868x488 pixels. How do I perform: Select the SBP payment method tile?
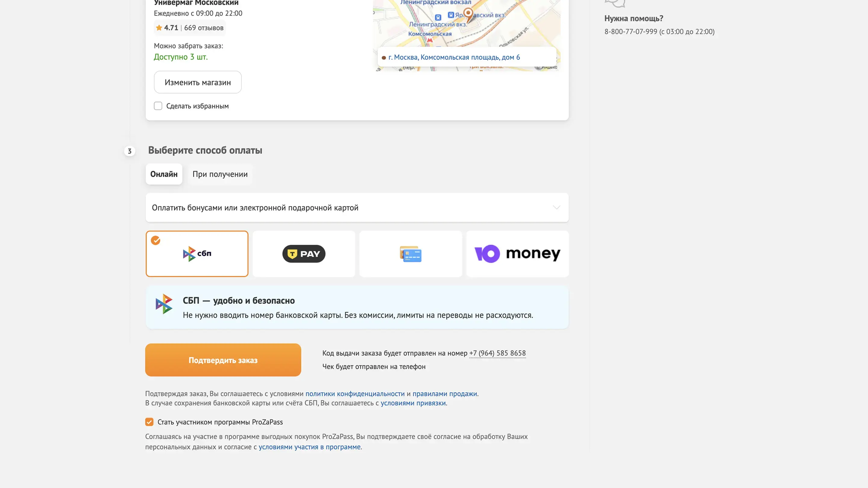197,254
